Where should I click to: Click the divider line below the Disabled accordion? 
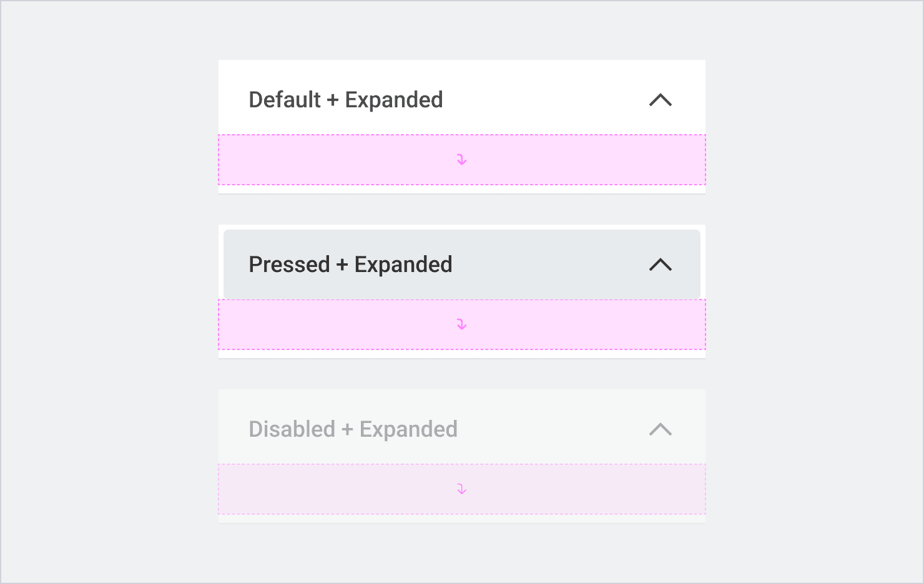click(x=462, y=523)
